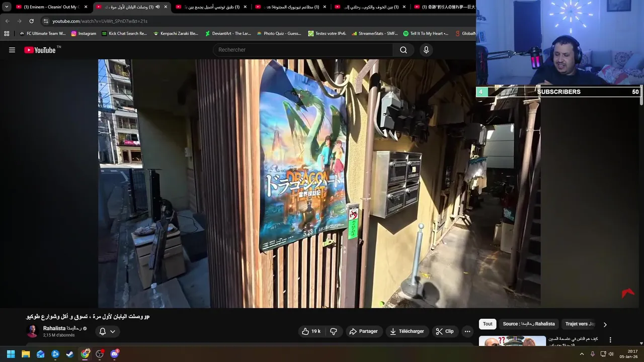The height and width of the screenshot is (362, 644).
Task: Open the Rahalista channel avatar
Action: click(x=32, y=331)
